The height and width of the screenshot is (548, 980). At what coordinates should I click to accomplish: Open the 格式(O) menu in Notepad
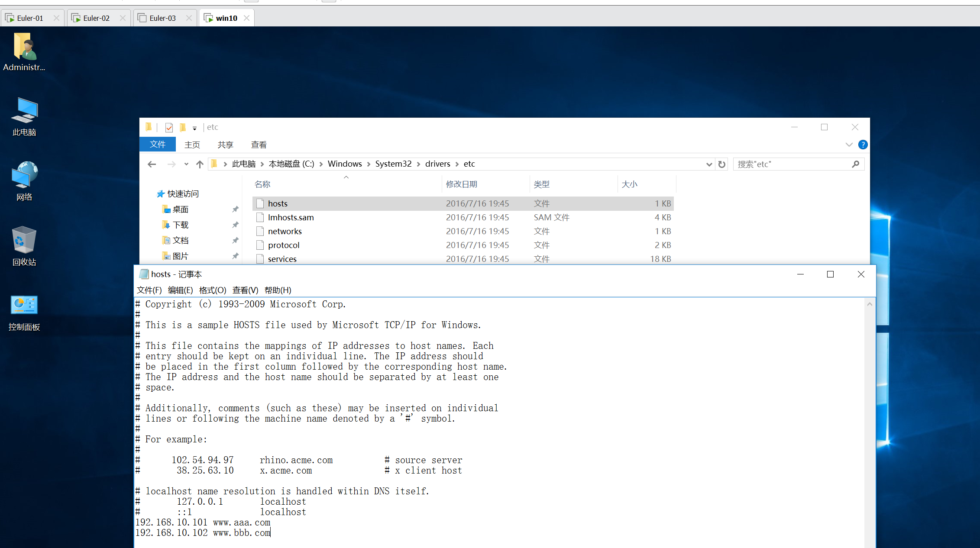click(212, 290)
